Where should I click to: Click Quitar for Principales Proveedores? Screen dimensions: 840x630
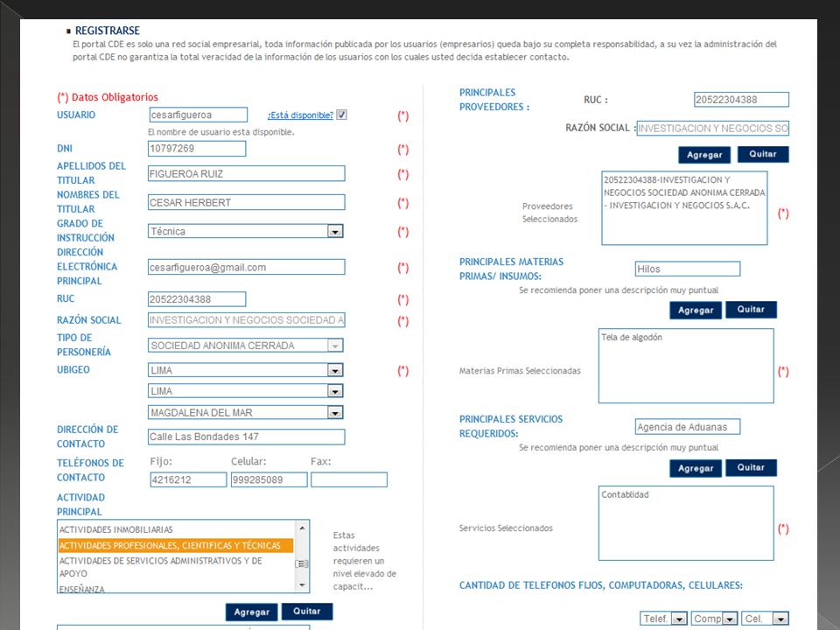(763, 154)
